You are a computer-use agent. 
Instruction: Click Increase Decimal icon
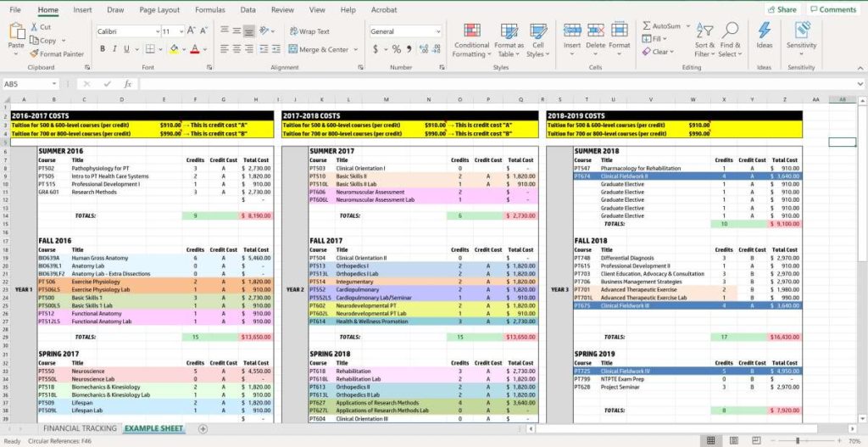[424, 49]
